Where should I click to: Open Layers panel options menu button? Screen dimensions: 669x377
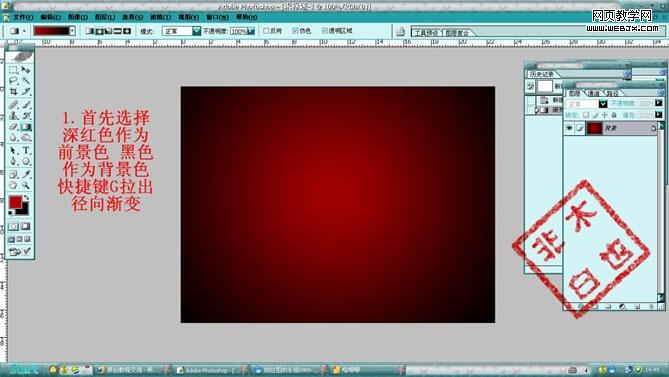(x=660, y=93)
